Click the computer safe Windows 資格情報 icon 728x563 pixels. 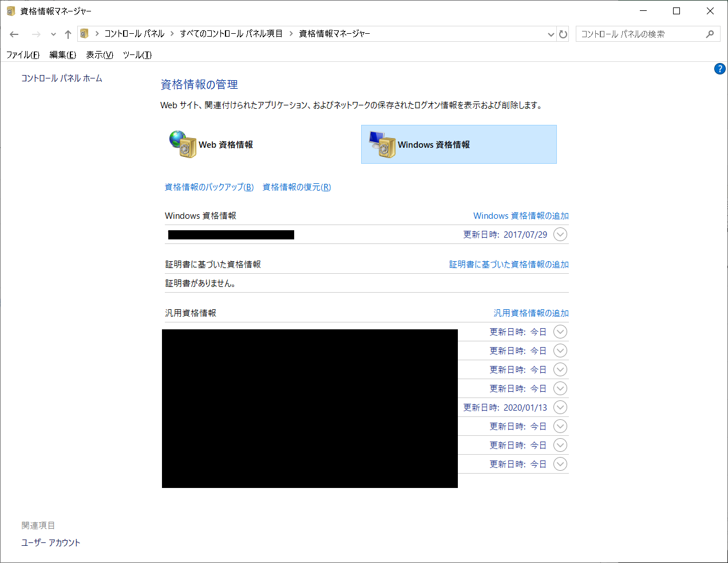382,144
